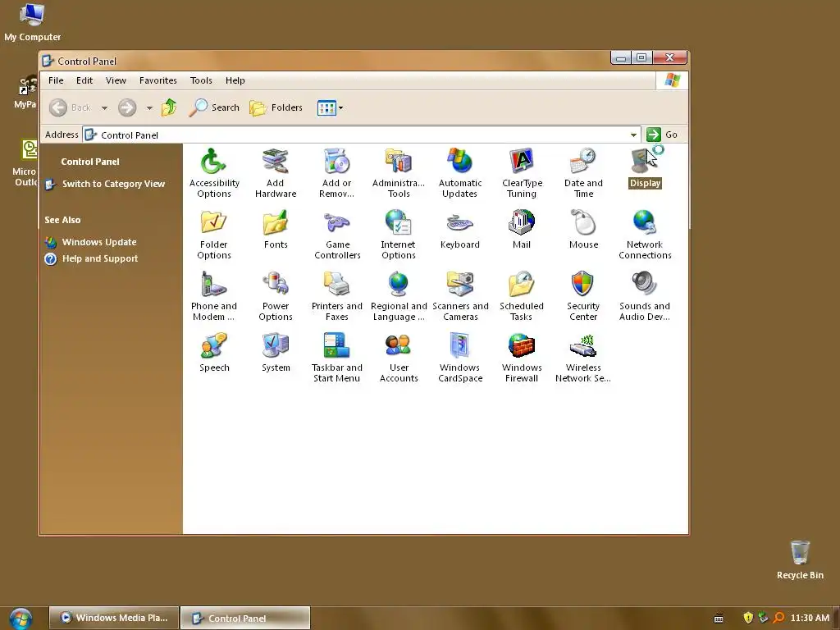The height and width of the screenshot is (630, 840).
Task: Open User Accounts icon
Action: (399, 358)
